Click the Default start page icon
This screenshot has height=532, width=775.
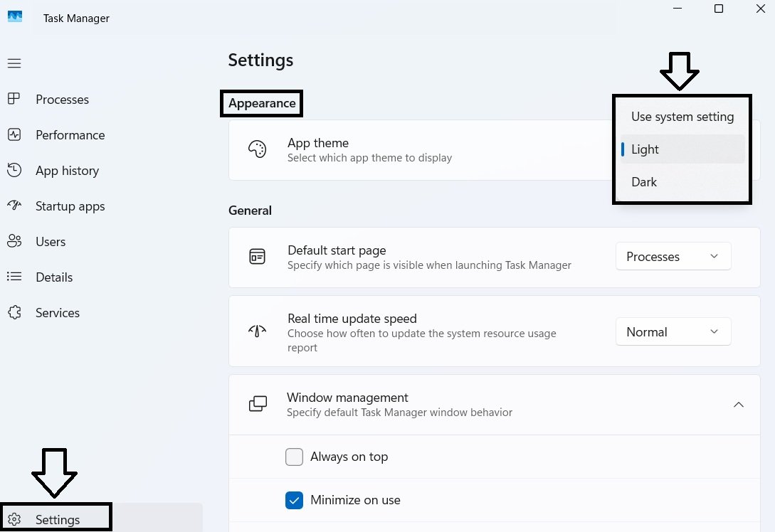pos(257,257)
